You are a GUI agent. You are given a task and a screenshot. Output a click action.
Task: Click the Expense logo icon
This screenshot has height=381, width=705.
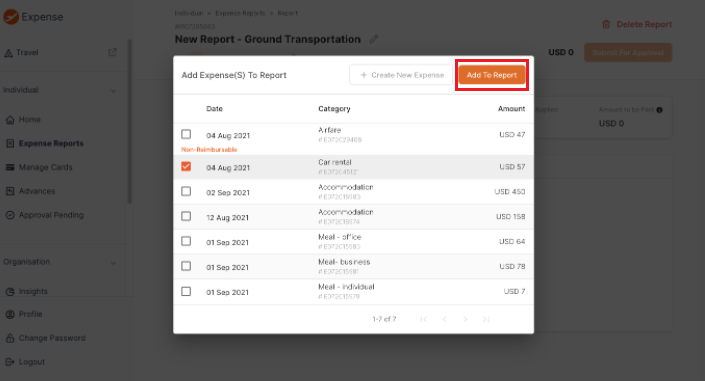pyautogui.click(x=11, y=17)
